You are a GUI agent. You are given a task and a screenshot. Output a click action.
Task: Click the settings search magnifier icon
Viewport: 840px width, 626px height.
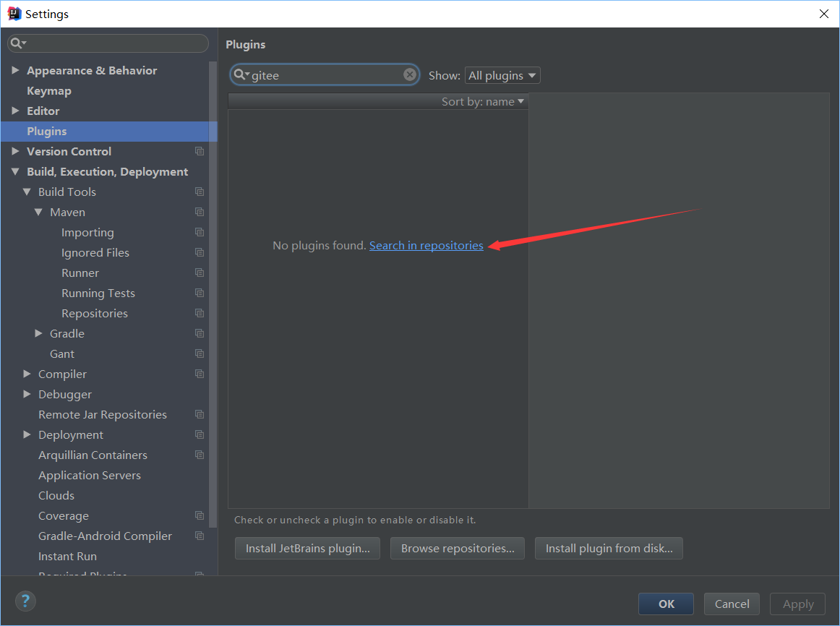[x=17, y=43]
